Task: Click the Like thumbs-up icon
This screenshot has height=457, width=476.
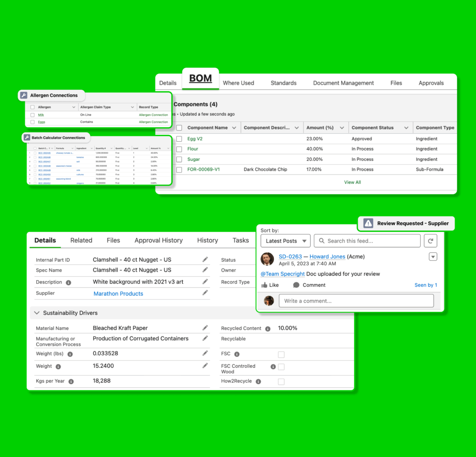Action: [x=264, y=285]
